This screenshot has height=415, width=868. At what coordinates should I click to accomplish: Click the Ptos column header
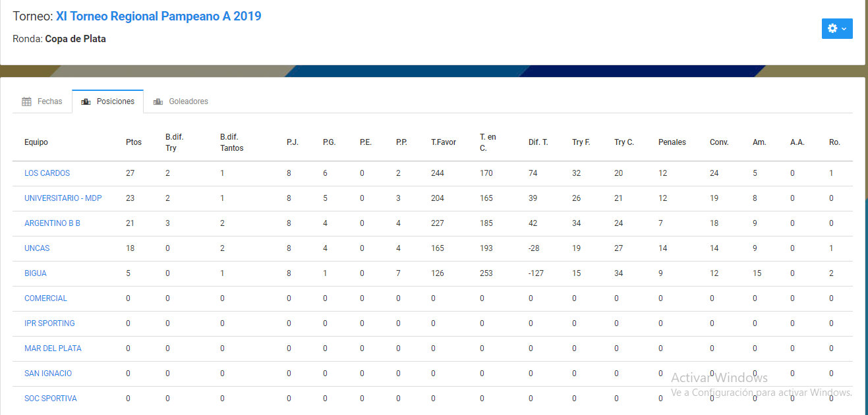134,142
